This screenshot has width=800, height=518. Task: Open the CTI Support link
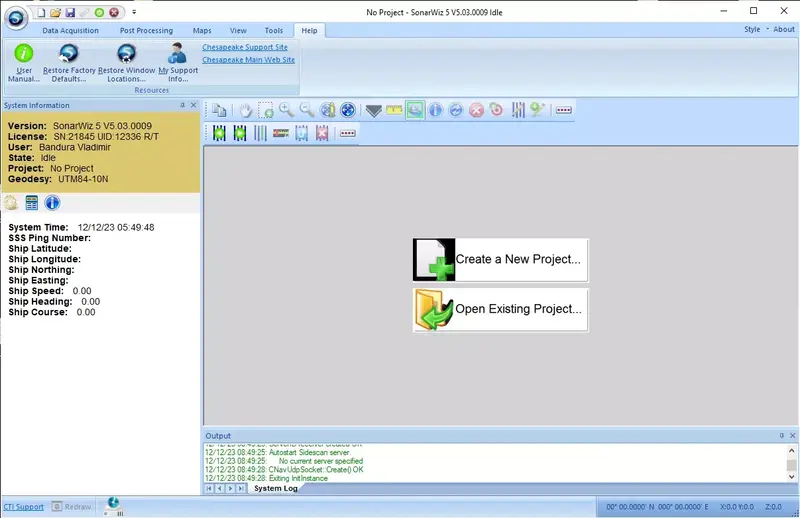(x=23, y=507)
